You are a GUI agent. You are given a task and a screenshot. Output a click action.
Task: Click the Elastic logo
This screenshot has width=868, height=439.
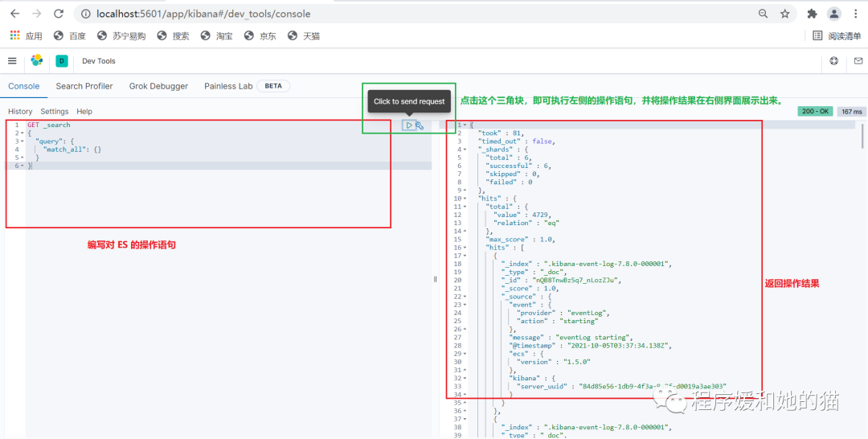pyautogui.click(x=36, y=60)
